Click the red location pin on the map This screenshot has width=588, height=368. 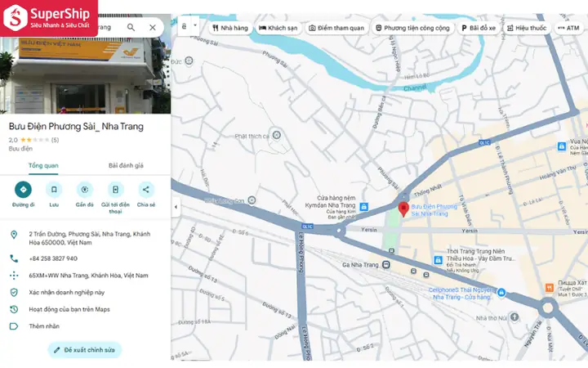tap(403, 209)
